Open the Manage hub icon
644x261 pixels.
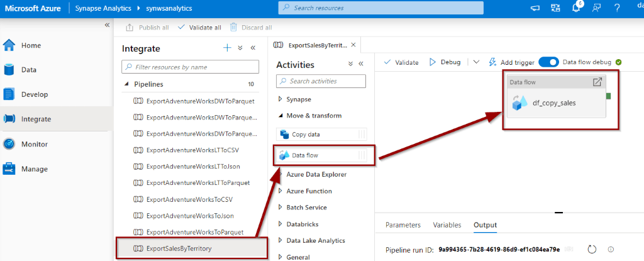[x=9, y=169]
